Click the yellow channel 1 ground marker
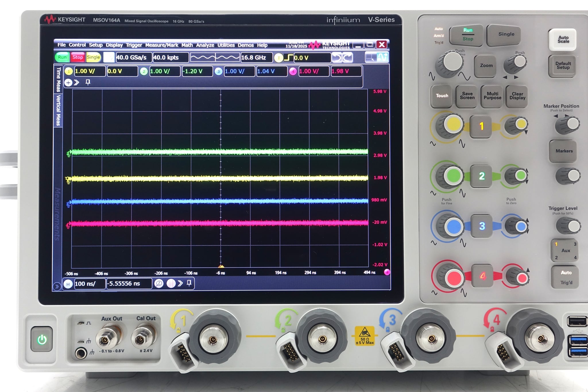The image size is (588, 392). pyautogui.click(x=68, y=180)
